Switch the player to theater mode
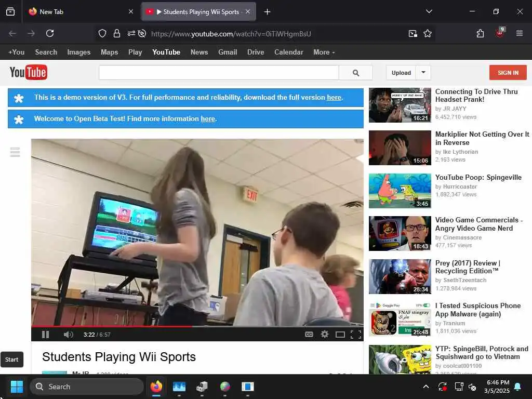 (340, 335)
